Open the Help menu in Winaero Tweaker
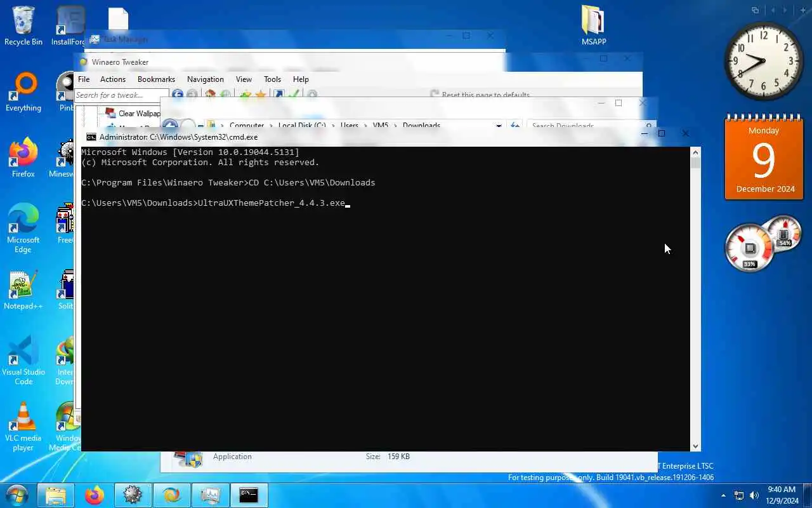The width and height of the screenshot is (812, 508). pyautogui.click(x=301, y=79)
